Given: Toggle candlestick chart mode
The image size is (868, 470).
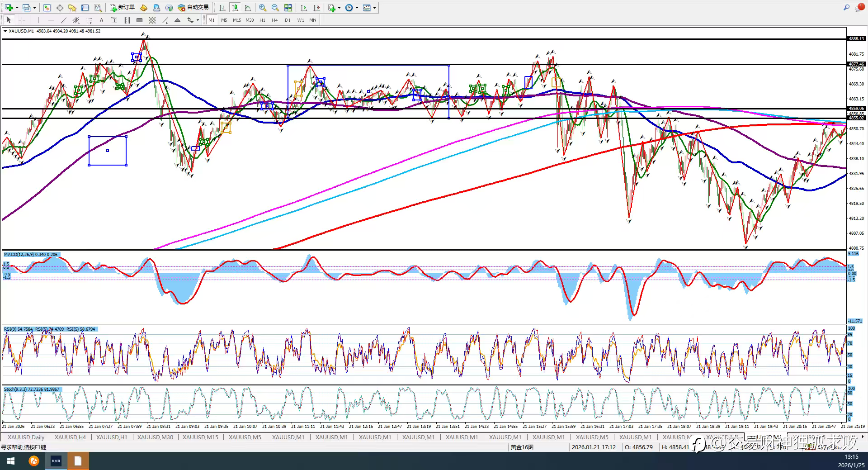Looking at the screenshot, I should (235, 8).
